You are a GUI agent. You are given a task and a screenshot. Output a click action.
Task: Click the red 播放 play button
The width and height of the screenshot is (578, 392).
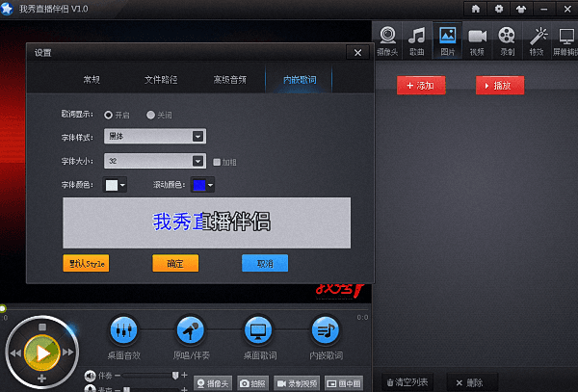[x=500, y=86]
